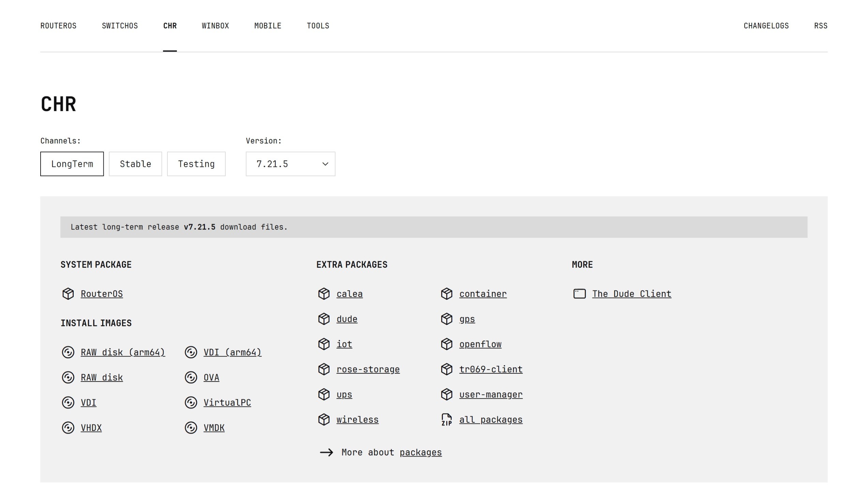Click the VDI (arm64) disc icon
Screen dimensions: 868x500
coord(191,352)
